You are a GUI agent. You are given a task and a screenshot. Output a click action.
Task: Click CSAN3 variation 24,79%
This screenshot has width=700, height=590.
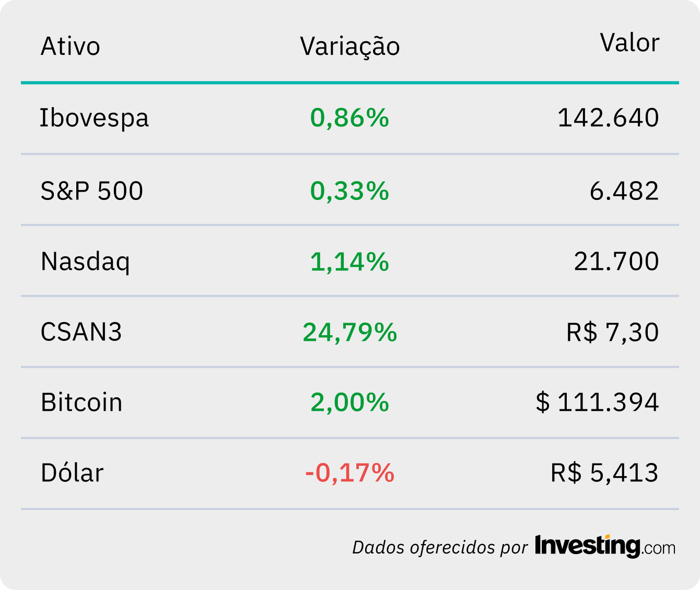349,332
